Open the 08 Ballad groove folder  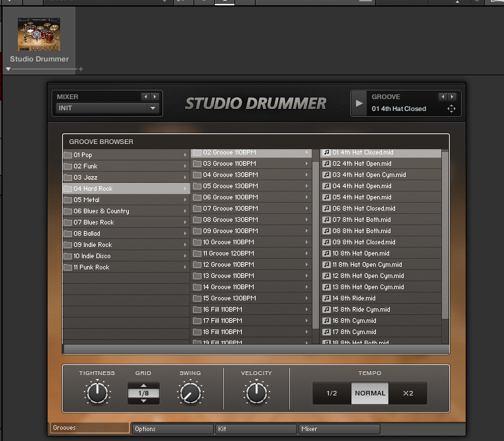[126, 234]
